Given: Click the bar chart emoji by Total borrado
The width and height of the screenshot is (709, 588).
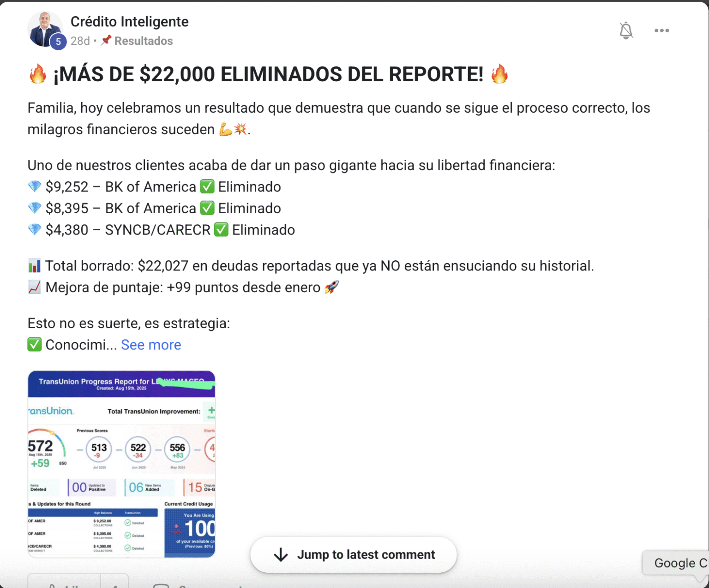Looking at the screenshot, I should [35, 266].
